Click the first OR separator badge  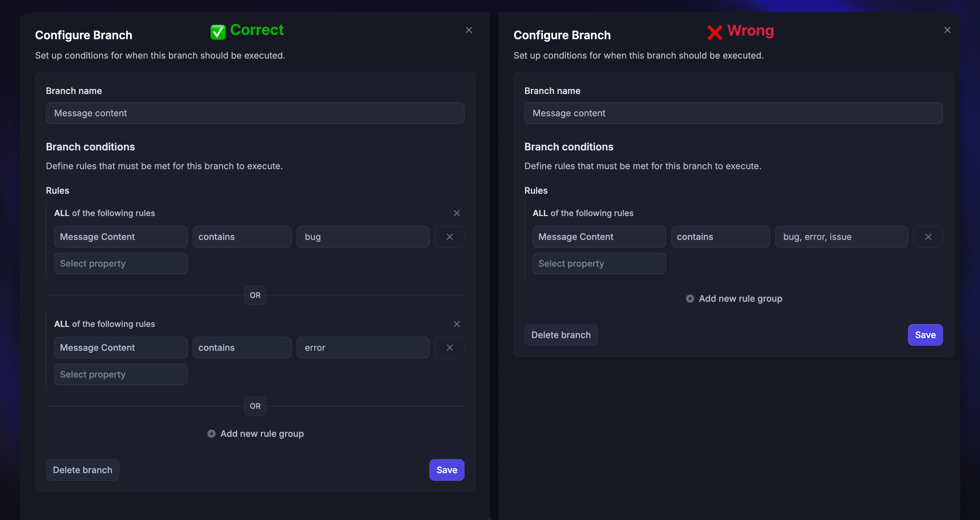pos(255,295)
